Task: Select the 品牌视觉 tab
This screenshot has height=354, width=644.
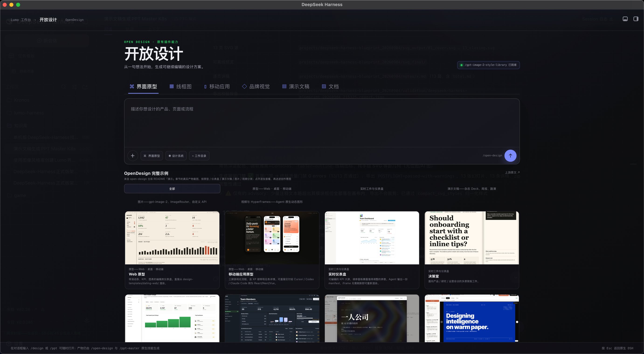Action: [256, 87]
